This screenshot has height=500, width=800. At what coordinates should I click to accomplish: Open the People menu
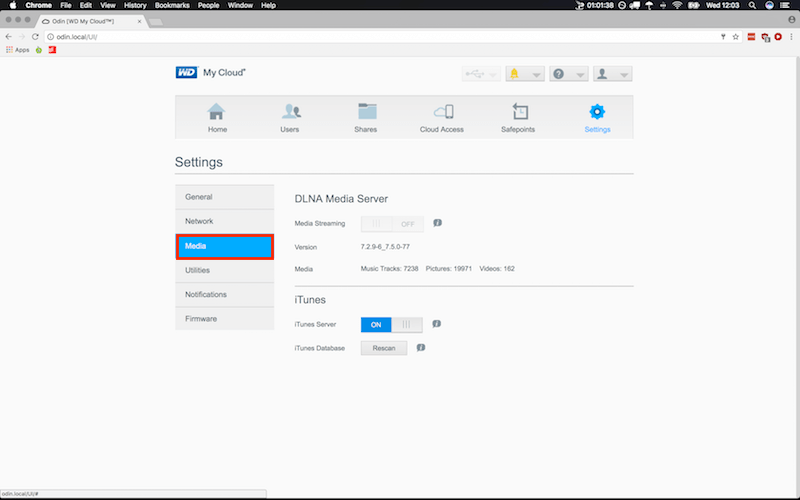tap(208, 5)
